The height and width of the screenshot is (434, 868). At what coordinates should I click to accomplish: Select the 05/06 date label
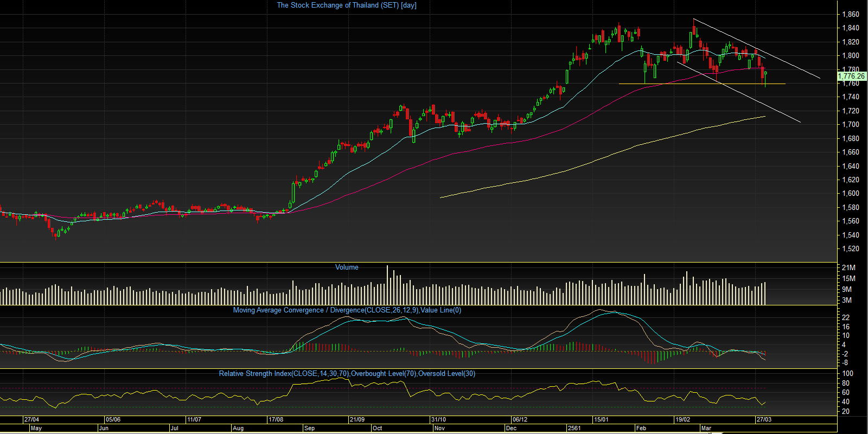113,420
